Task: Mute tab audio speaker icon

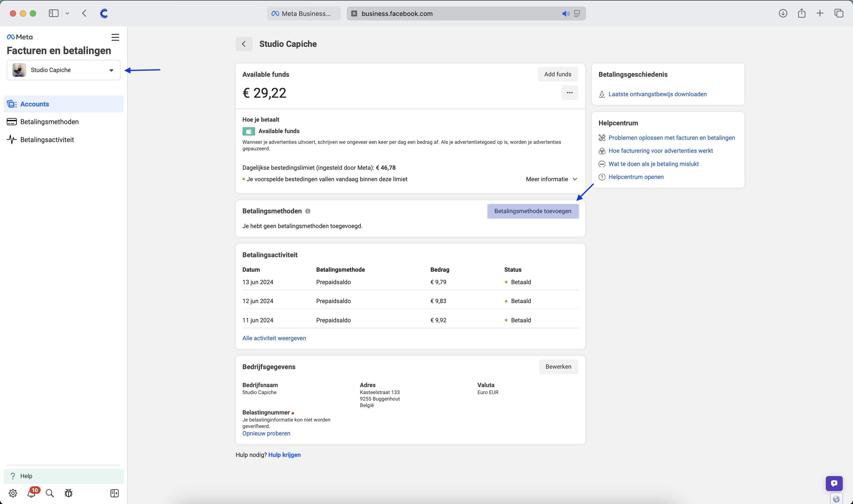Action: pos(565,14)
